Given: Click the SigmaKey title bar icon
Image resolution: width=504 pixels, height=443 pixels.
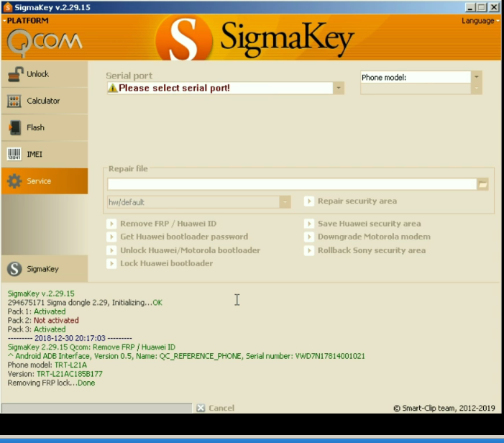Looking at the screenshot, I should coord(8,7).
